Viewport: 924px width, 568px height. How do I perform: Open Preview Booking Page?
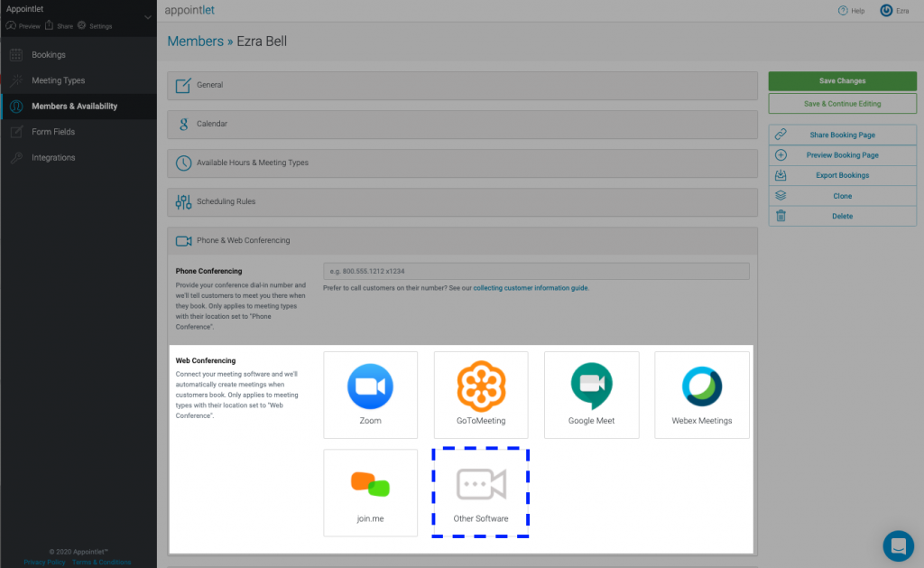click(x=842, y=155)
